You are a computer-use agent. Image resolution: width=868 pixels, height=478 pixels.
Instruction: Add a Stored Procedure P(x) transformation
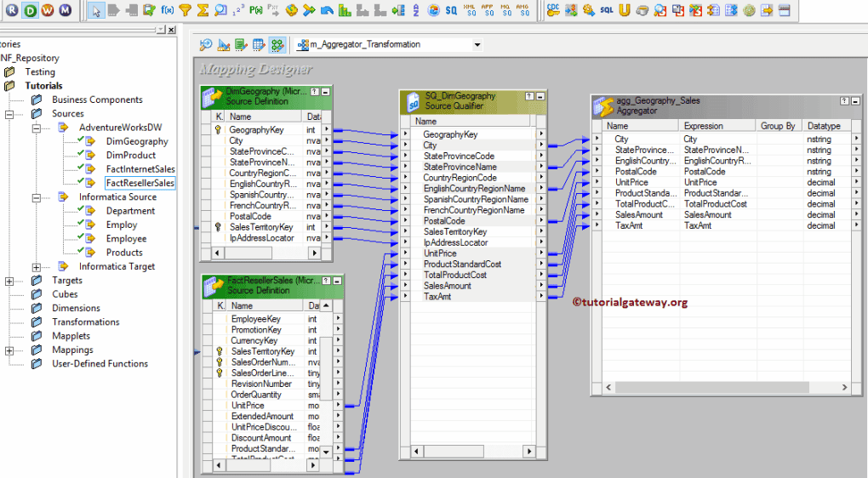(x=256, y=10)
